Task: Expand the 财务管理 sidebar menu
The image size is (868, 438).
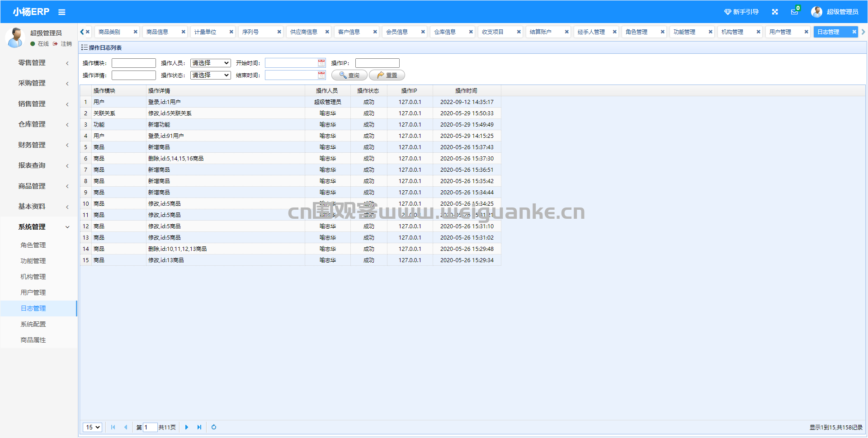Action: [39, 145]
